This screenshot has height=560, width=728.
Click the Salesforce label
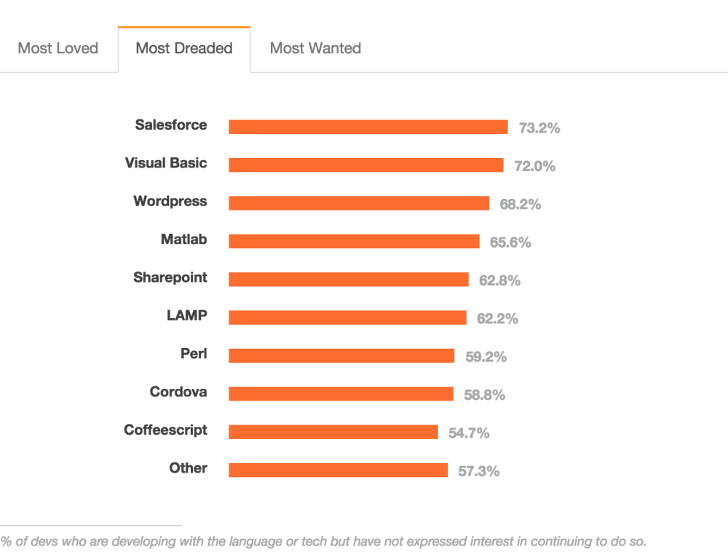pos(171,125)
